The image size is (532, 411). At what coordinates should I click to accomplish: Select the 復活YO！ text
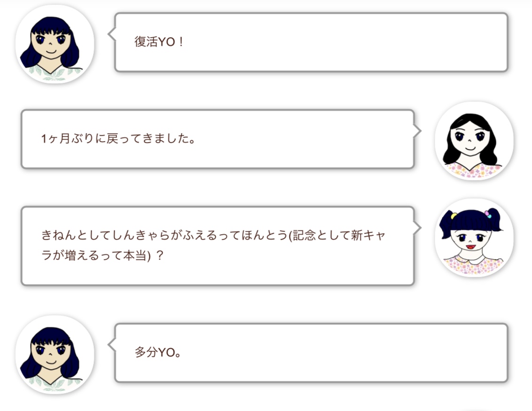[x=159, y=42]
